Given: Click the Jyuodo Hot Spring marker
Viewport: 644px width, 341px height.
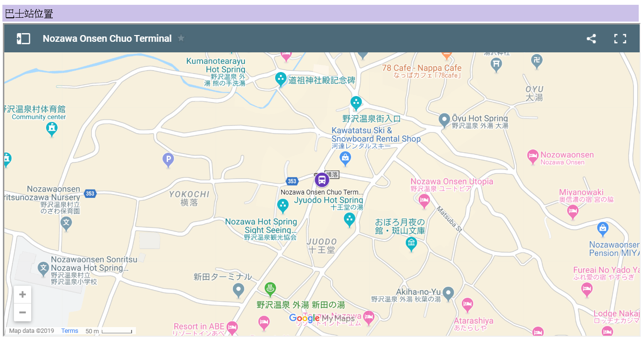Looking at the screenshot, I should (x=350, y=220).
